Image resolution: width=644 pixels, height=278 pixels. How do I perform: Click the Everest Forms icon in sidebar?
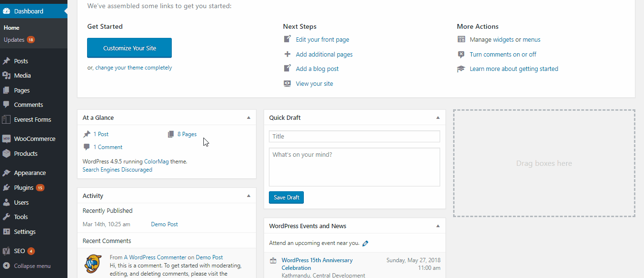6,119
